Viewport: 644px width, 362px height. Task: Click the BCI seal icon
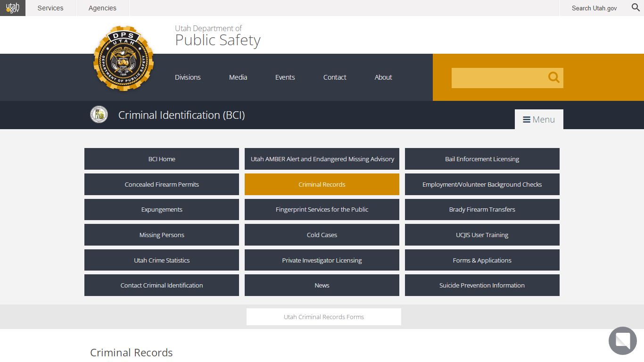(x=99, y=115)
